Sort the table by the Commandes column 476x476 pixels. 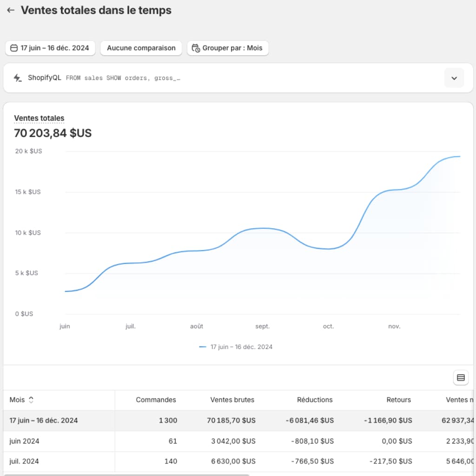tap(156, 400)
